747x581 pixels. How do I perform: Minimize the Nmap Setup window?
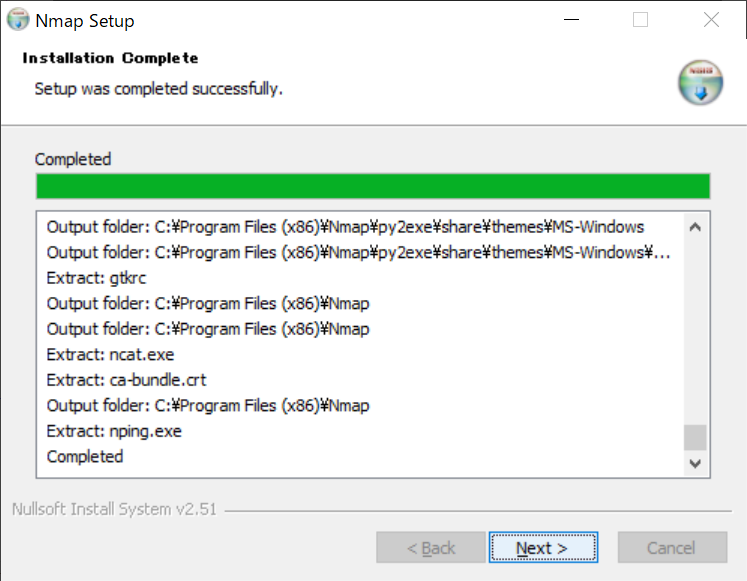coord(572,20)
